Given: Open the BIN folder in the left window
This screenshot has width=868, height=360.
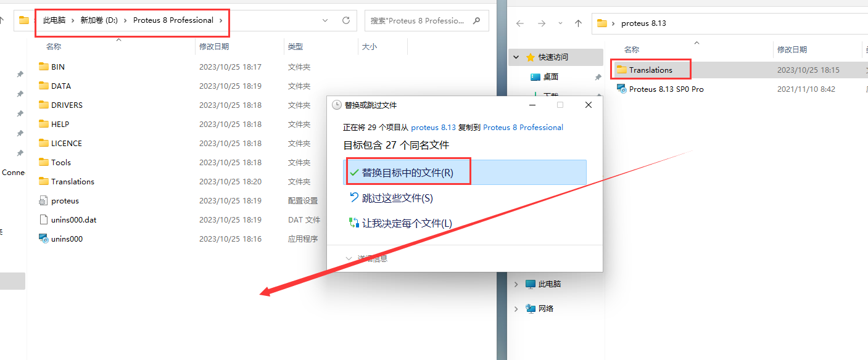Looking at the screenshot, I should [x=58, y=67].
